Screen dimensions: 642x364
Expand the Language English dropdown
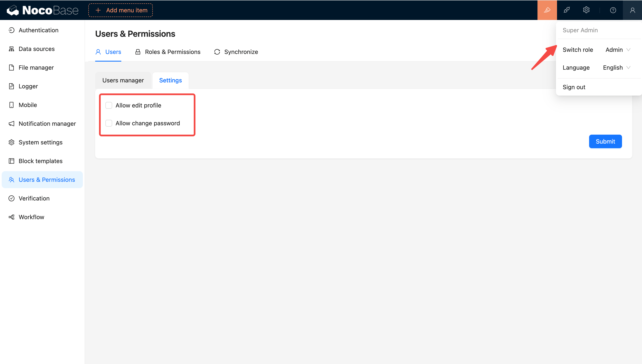pyautogui.click(x=616, y=68)
